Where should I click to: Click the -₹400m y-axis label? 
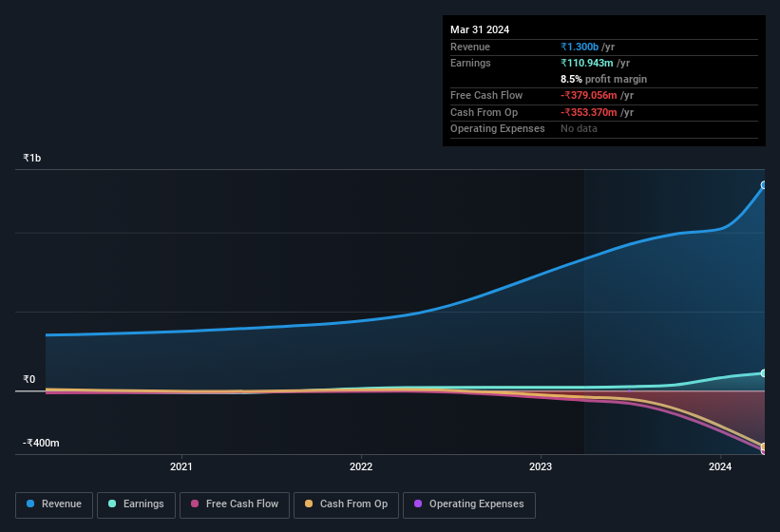41,443
